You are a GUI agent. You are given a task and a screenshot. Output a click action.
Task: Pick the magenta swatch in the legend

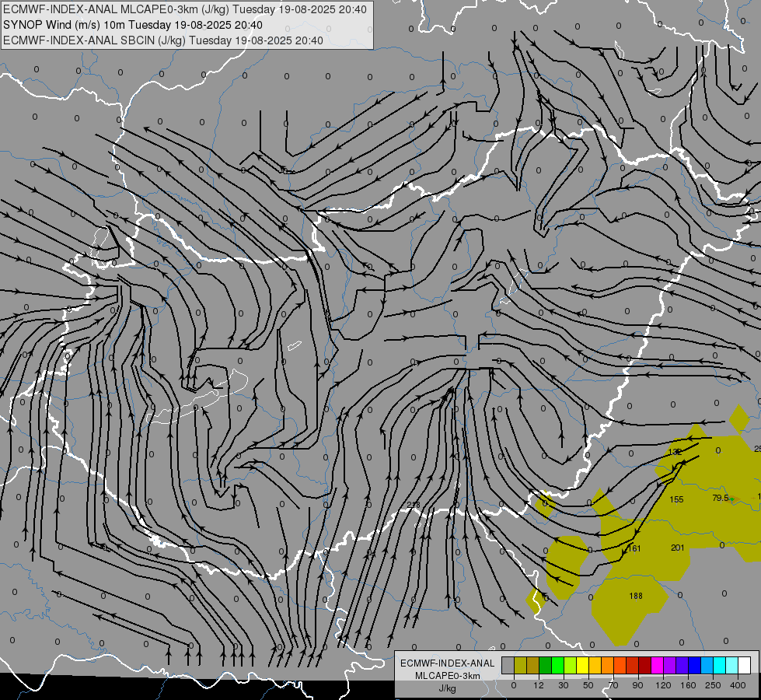pyautogui.click(x=657, y=665)
